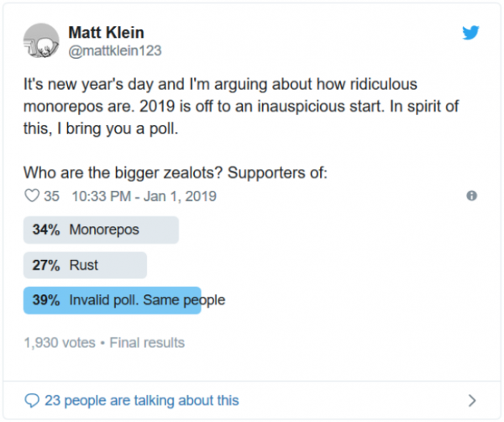Click the Twitter bird logo
This screenshot has height=422, width=504.
(471, 34)
